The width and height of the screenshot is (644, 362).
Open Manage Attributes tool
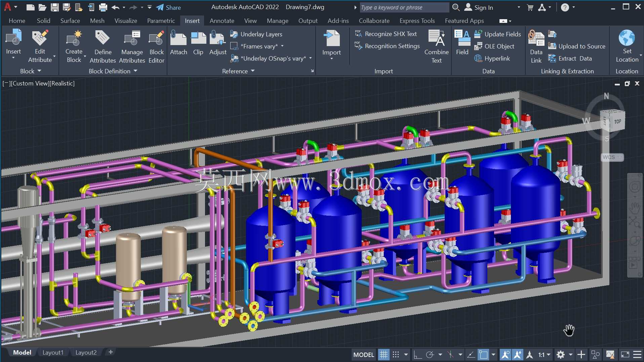[132, 46]
